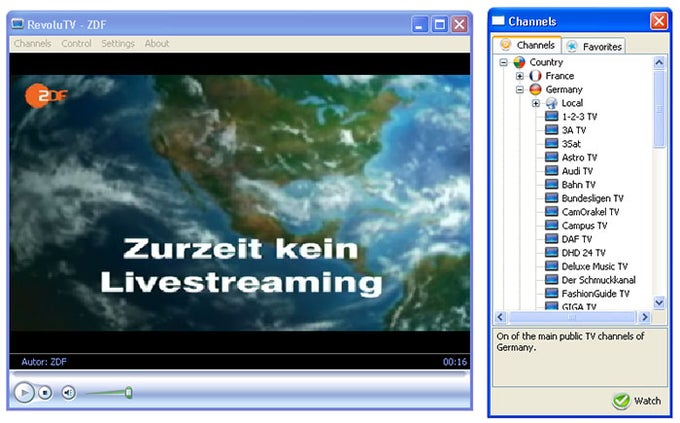
Task: Select the Audi TV channel label
Action: click(x=577, y=171)
